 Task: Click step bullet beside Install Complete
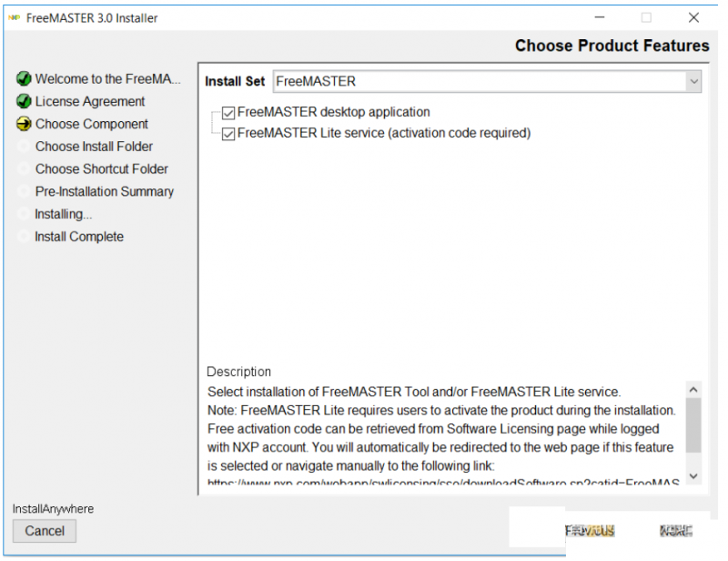pos(24,237)
